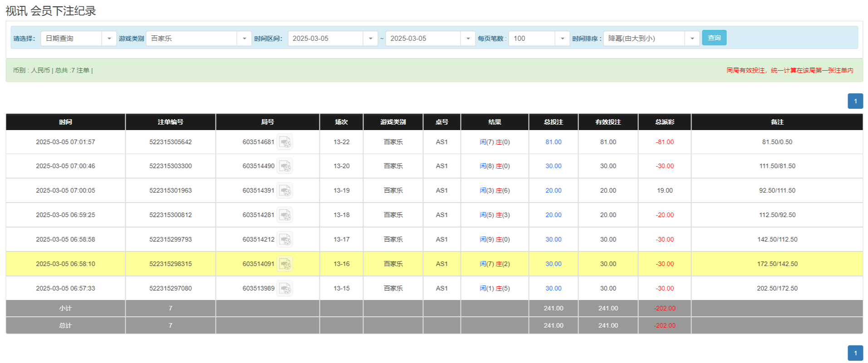Click replay icon beside round 603514391
Image resolution: width=868 pixels, height=363 pixels.
tap(285, 191)
